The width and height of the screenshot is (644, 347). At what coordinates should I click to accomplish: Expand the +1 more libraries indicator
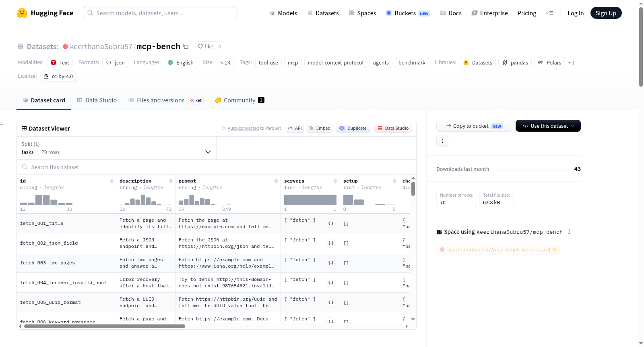pyautogui.click(x=571, y=62)
